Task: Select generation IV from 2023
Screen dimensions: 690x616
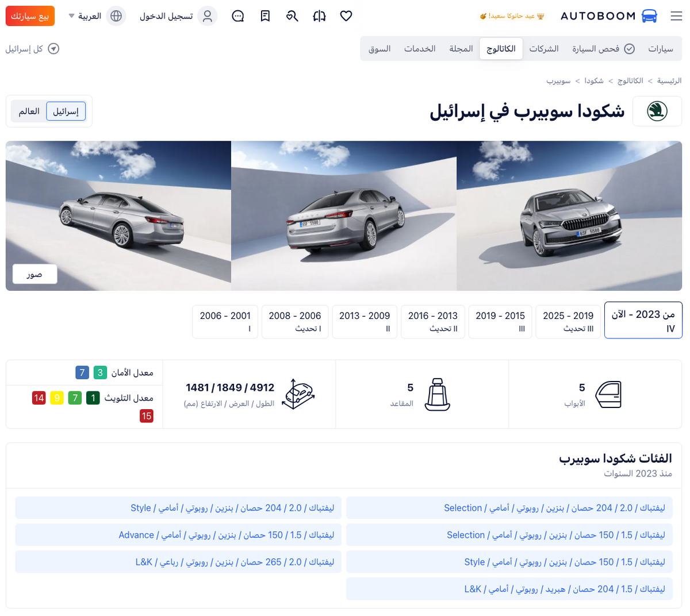Action: (x=643, y=321)
